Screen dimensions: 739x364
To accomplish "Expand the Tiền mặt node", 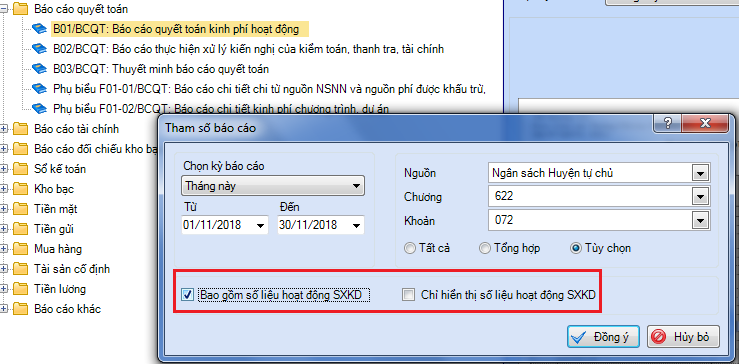I will (4, 209).
